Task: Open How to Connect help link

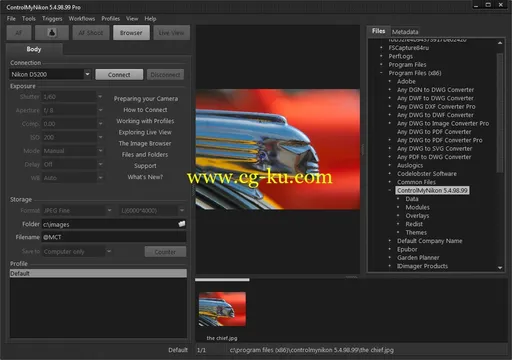Action: [x=145, y=110]
